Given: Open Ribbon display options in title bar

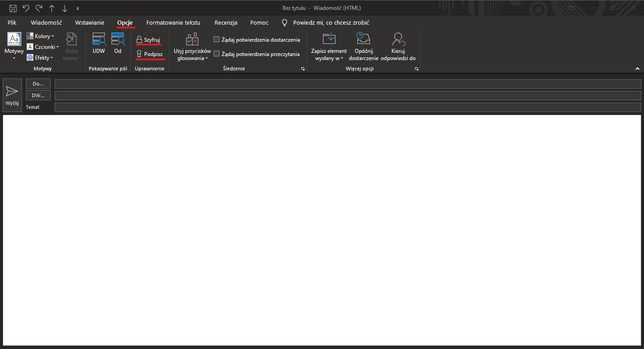Looking at the screenshot, I should tap(571, 8).
